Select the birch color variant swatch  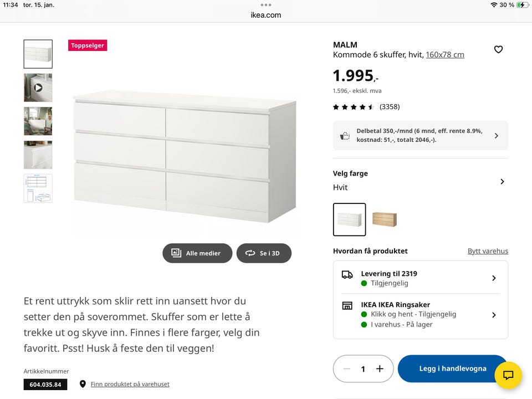pos(386,219)
